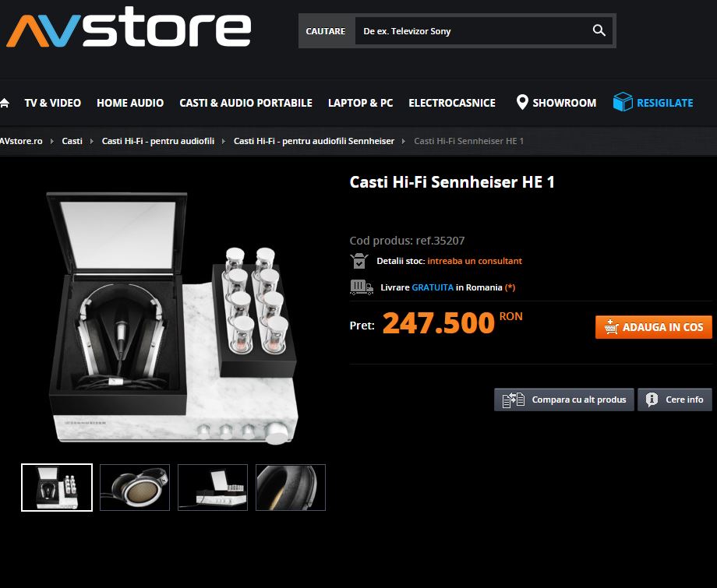Select the ear cushion close-up thumbnail
Image resolution: width=717 pixels, height=588 pixels.
tap(291, 488)
